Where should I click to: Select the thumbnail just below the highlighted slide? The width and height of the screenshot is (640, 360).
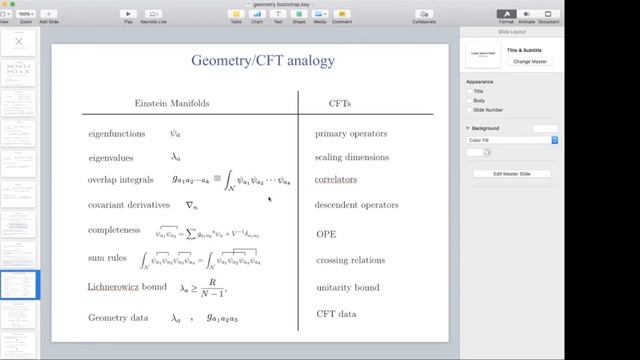(18, 315)
